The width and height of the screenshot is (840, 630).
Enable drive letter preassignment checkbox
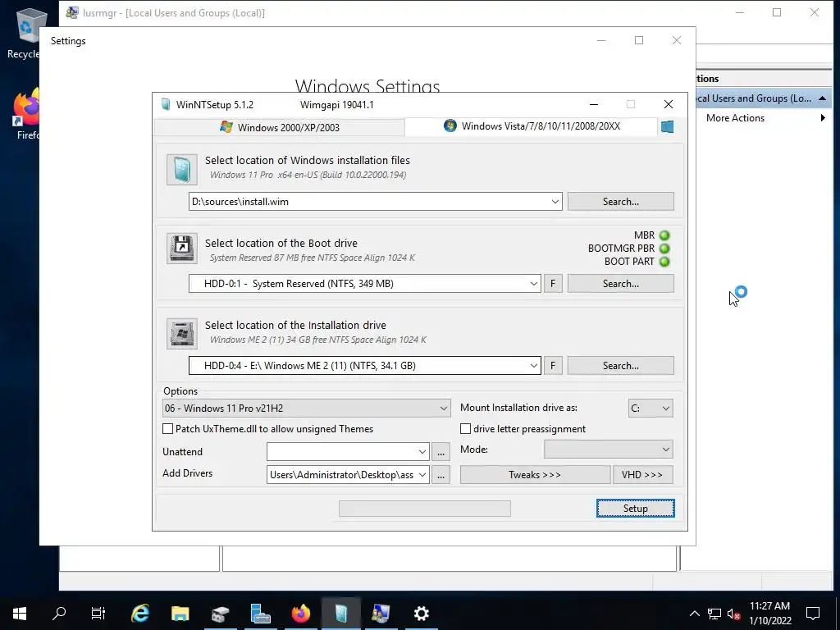(x=466, y=429)
